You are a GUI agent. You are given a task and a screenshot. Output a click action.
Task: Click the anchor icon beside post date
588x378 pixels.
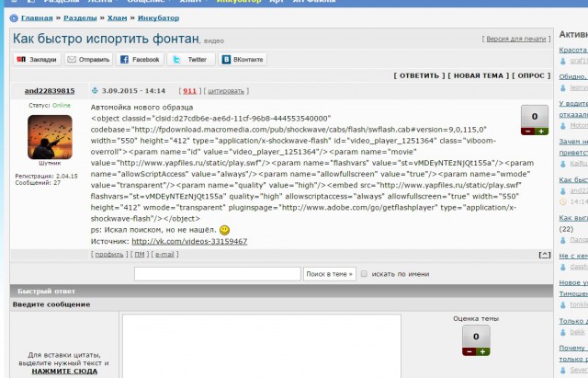(95, 90)
